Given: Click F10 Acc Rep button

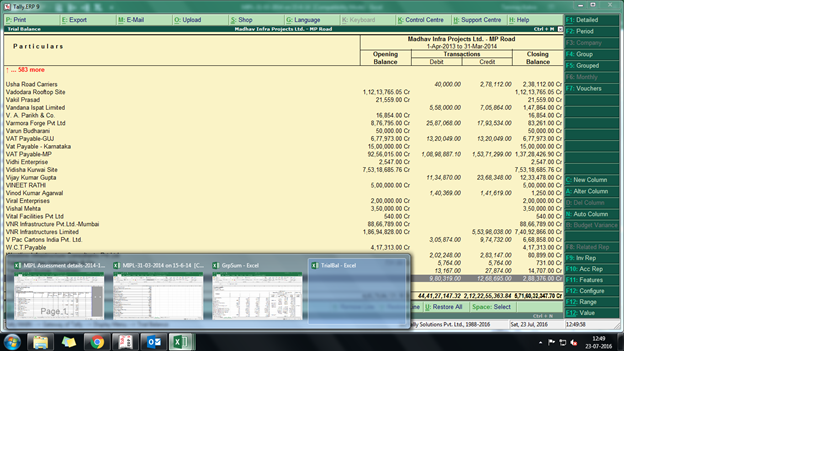Looking at the screenshot, I should coord(592,269).
